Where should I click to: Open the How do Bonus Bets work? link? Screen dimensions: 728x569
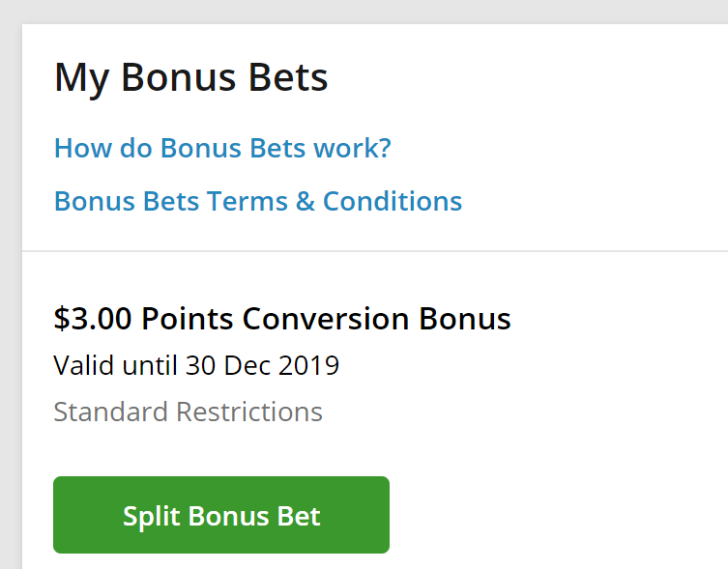tap(222, 149)
